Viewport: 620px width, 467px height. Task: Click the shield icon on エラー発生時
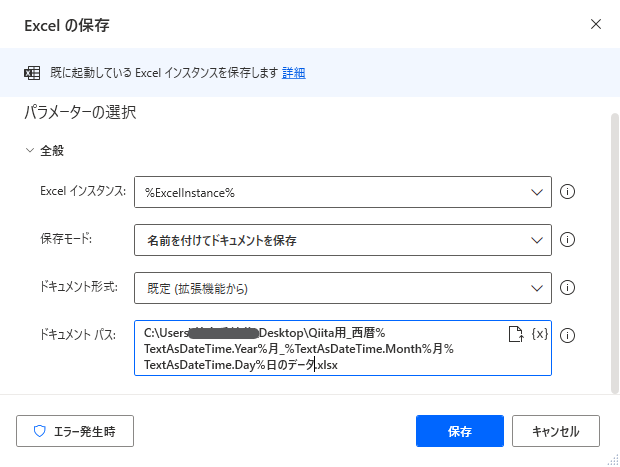[x=40, y=431]
